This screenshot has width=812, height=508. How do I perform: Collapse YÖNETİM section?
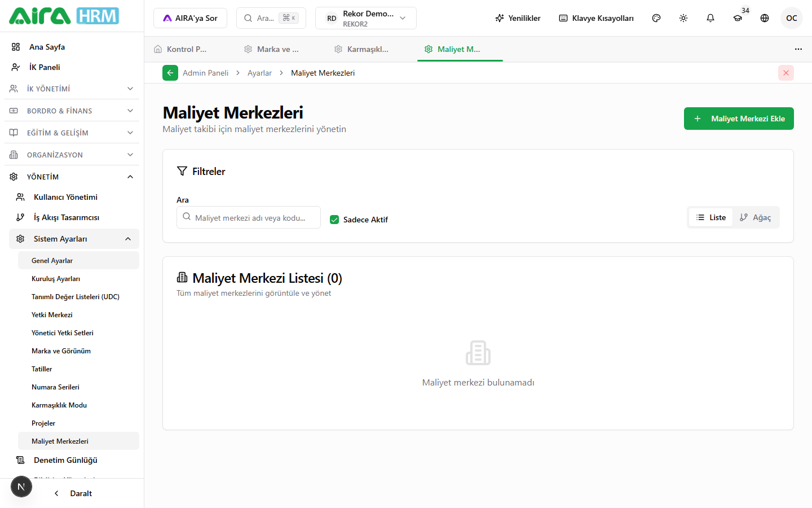pyautogui.click(x=72, y=177)
